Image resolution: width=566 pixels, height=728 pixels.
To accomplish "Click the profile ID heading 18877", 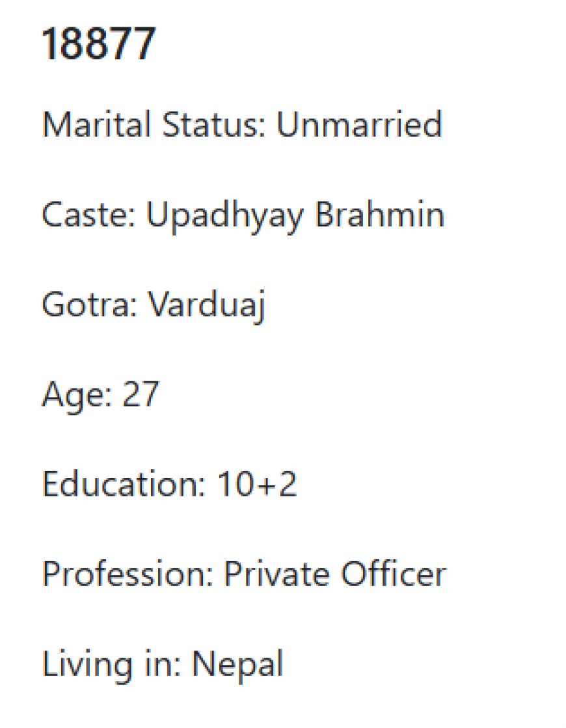I will (98, 44).
